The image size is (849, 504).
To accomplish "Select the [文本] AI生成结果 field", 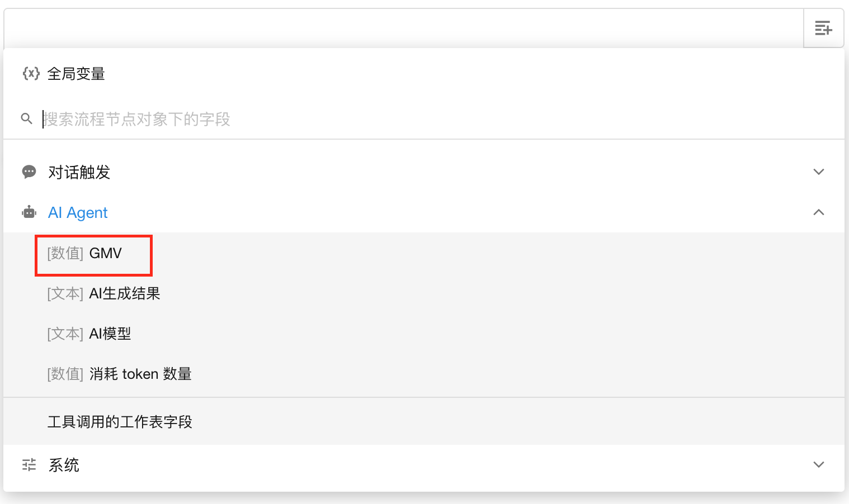I will (x=104, y=294).
